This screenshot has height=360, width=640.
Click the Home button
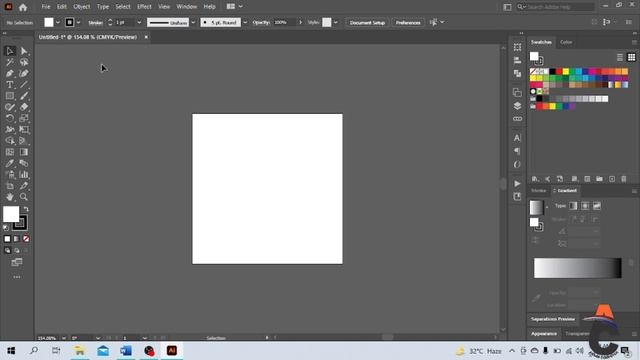point(23,7)
